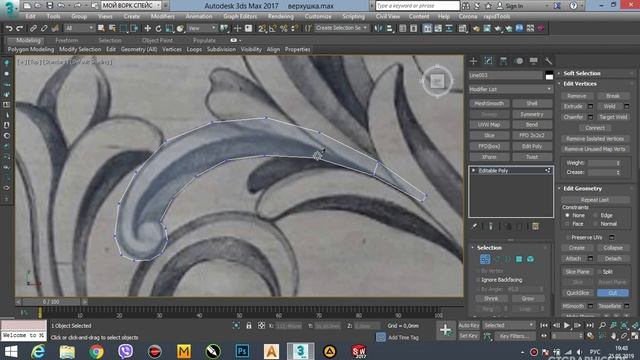Select the Select and Rotate tool

click(158, 28)
